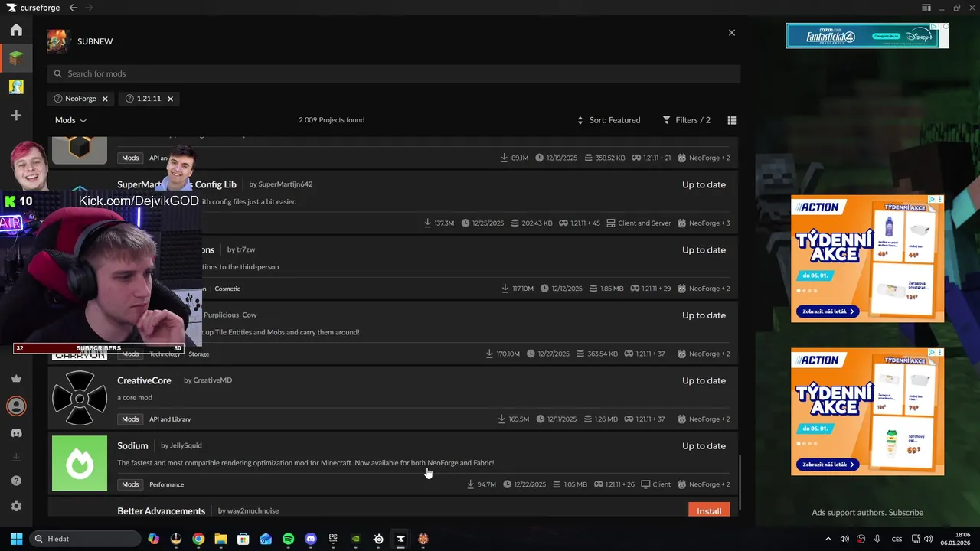
Task: Open the Windows Start menu
Action: (16, 539)
